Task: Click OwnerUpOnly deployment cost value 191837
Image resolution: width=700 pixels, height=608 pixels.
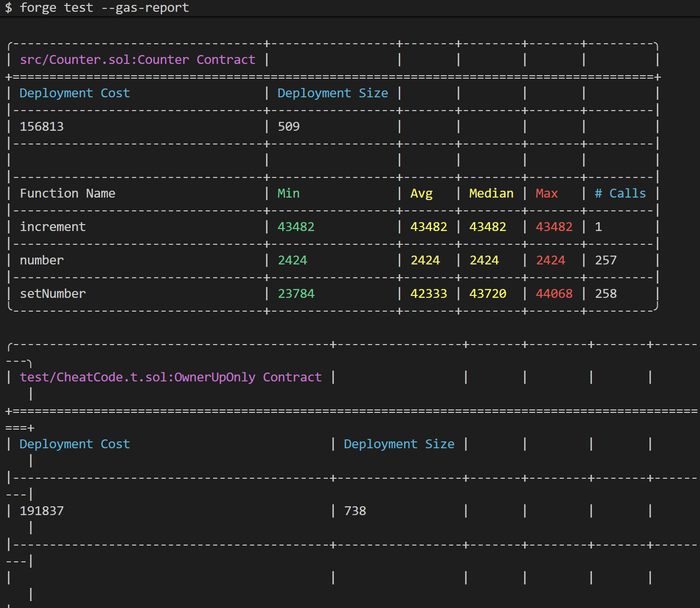Action: pos(42,511)
